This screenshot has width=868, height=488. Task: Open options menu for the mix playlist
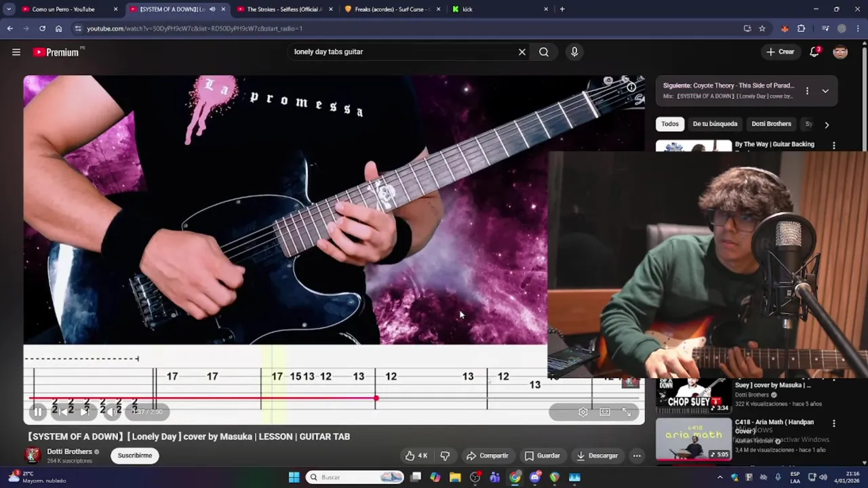point(807,91)
